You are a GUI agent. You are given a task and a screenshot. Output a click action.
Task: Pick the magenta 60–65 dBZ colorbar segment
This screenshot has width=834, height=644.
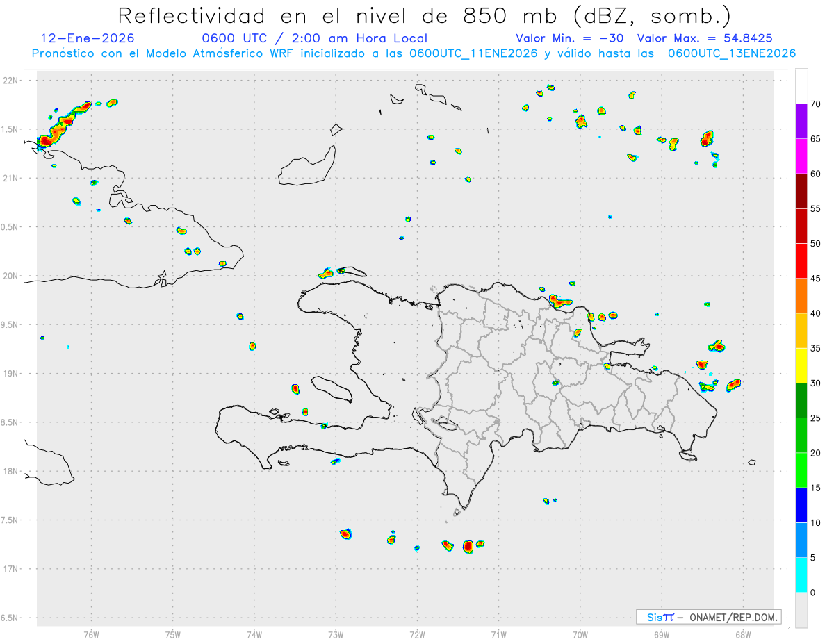(801, 156)
